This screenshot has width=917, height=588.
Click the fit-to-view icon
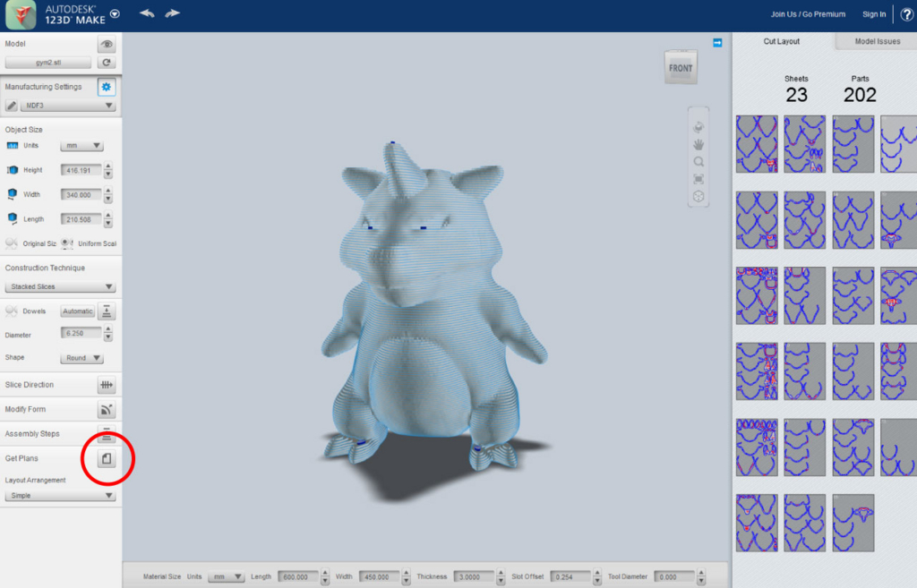pos(698,179)
